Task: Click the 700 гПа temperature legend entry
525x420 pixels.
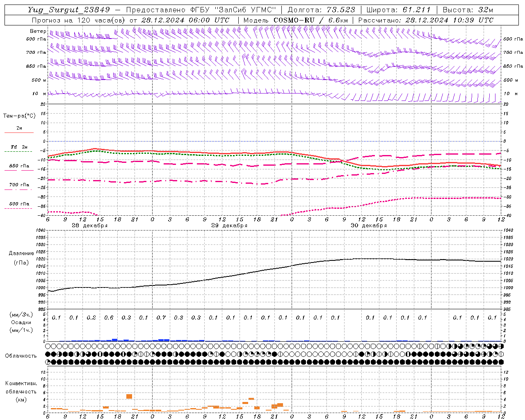Action: coord(19,185)
